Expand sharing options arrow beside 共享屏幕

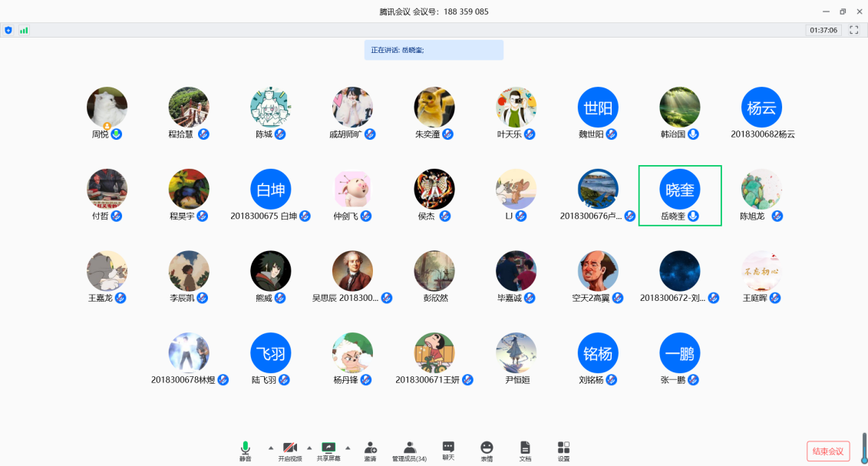[348, 448]
